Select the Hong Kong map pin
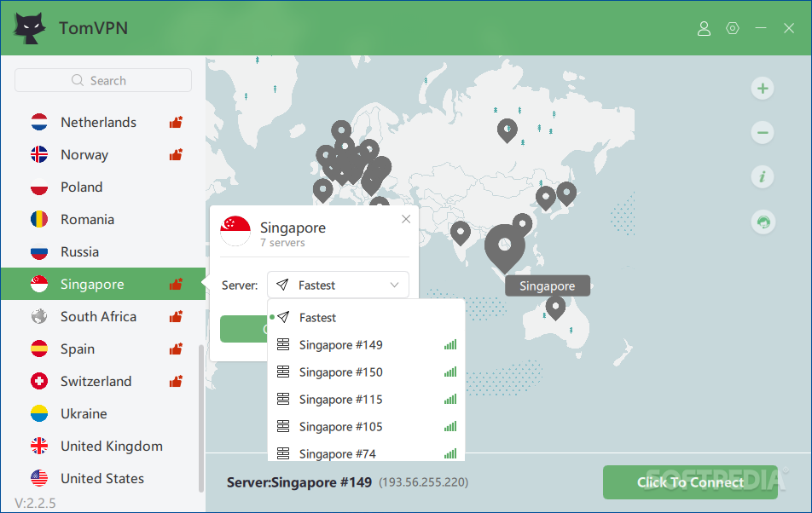 (x=523, y=224)
